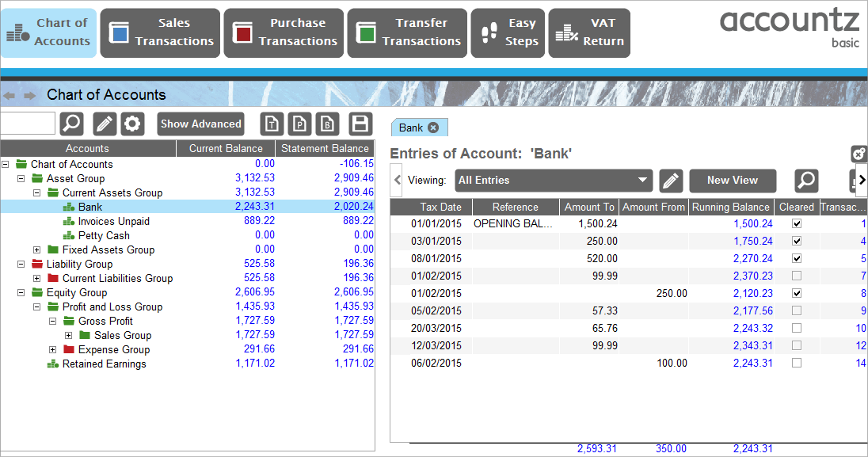Viewport: 868px width, 457px height.
Task: Click the green Sales Group folder icon
Action: (x=85, y=334)
